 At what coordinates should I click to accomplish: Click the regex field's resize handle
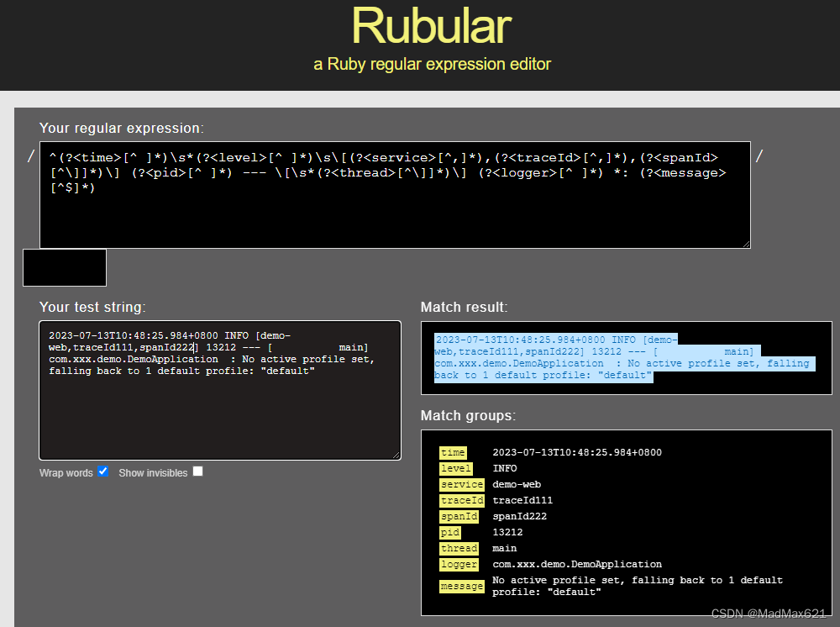[746, 244]
